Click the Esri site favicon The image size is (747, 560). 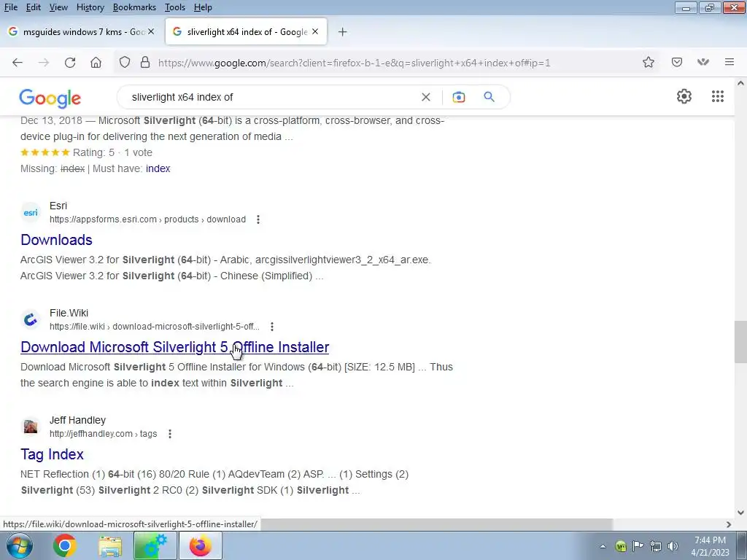pos(31,212)
